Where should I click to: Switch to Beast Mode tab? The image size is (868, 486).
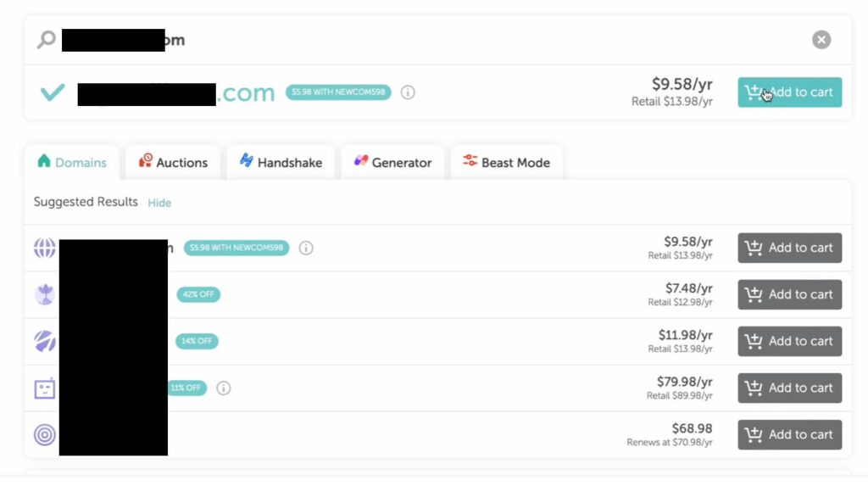pyautogui.click(x=506, y=163)
